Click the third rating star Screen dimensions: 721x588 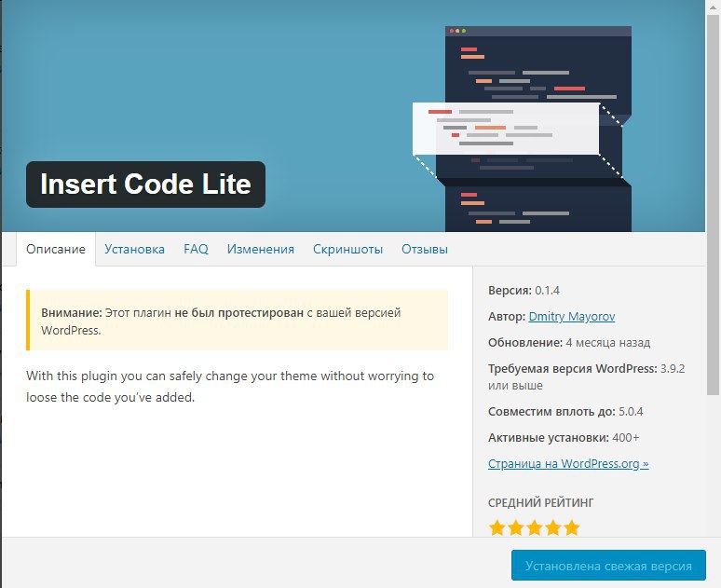coord(535,527)
